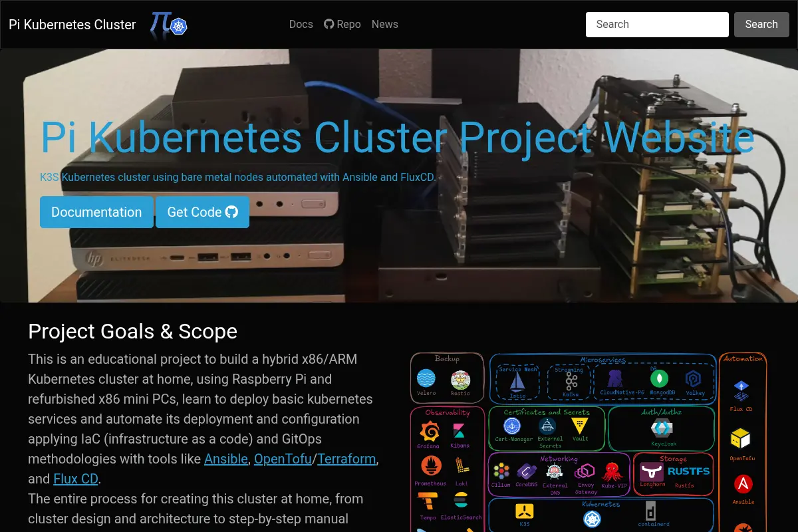Click the CoreDNS icon

pos(527,472)
